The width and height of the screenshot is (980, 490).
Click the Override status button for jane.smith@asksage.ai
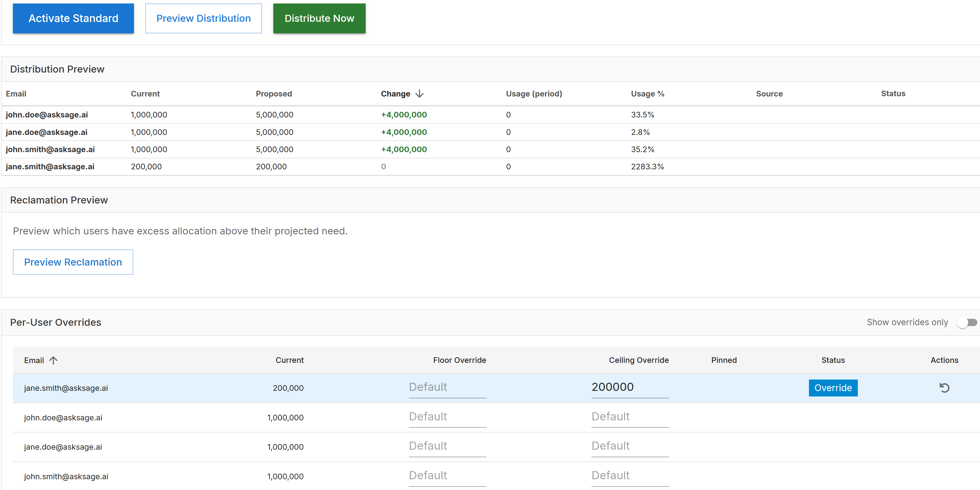(833, 388)
